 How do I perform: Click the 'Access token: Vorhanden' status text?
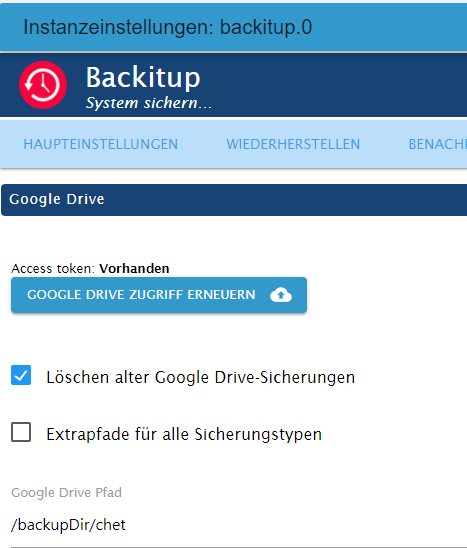90,268
